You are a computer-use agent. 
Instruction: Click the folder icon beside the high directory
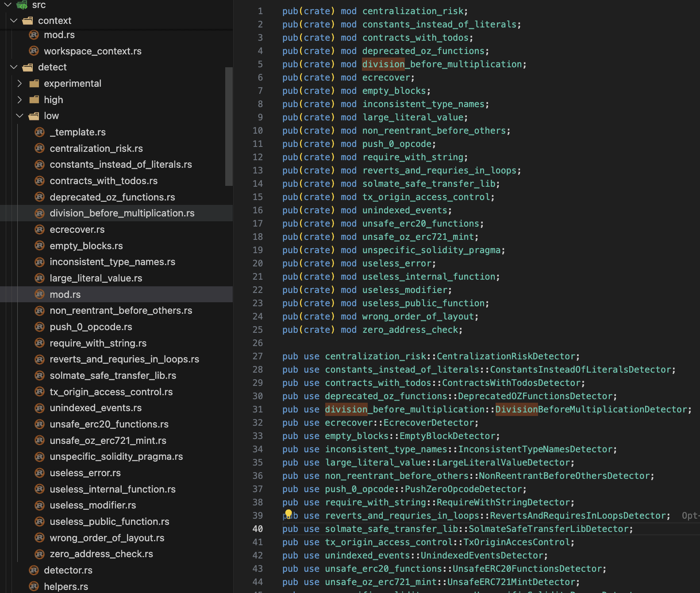point(34,100)
